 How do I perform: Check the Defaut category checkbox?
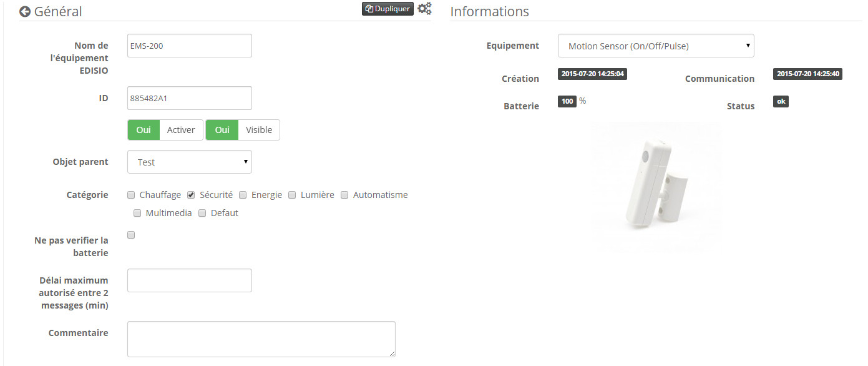202,213
